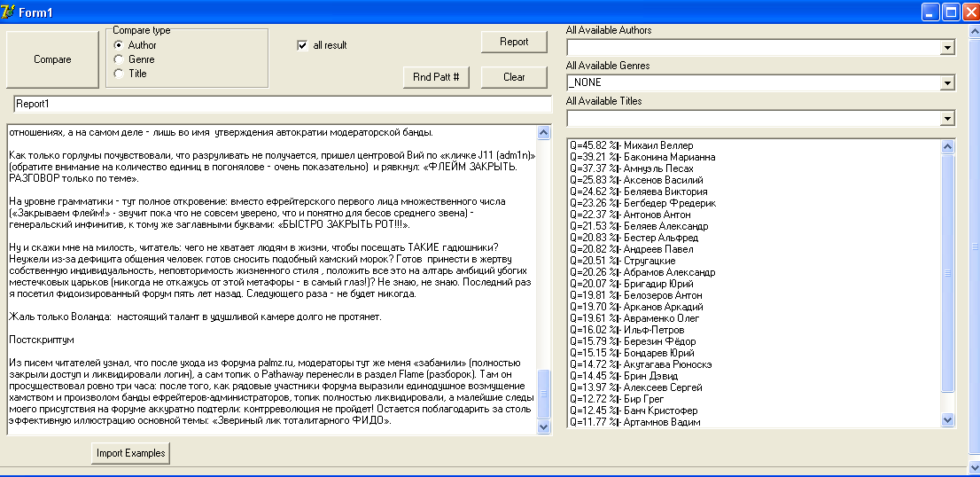The width and height of the screenshot is (980, 477).
Task: Select the Белозеров Антон result row
Action: (754, 295)
